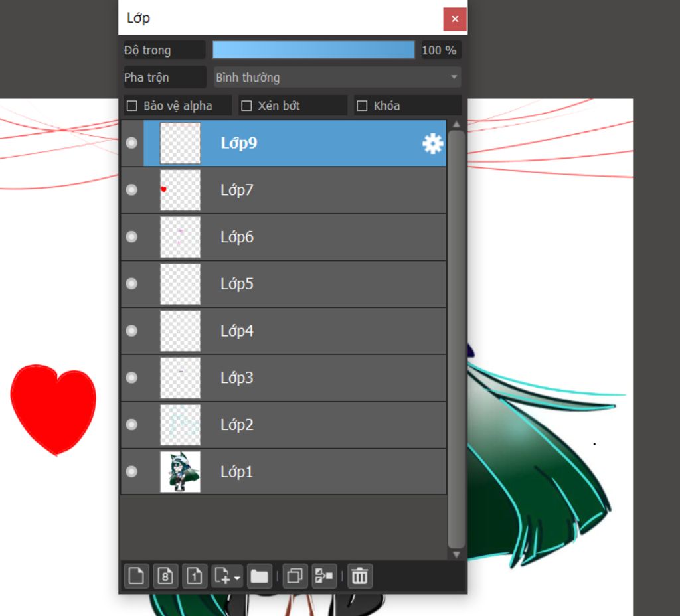Toggle visibility of Lớp9 layer
Screen dimensions: 680x616
click(131, 143)
